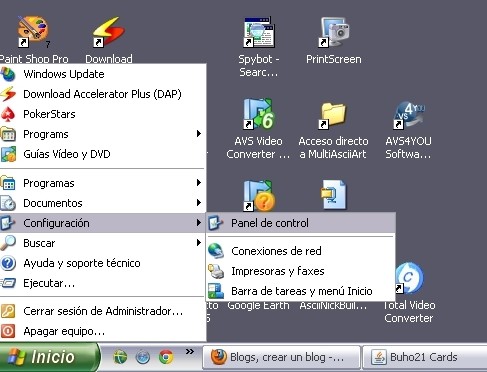487x372 pixels.
Task: Show hidden quick launch items chevron
Action: coord(190,351)
